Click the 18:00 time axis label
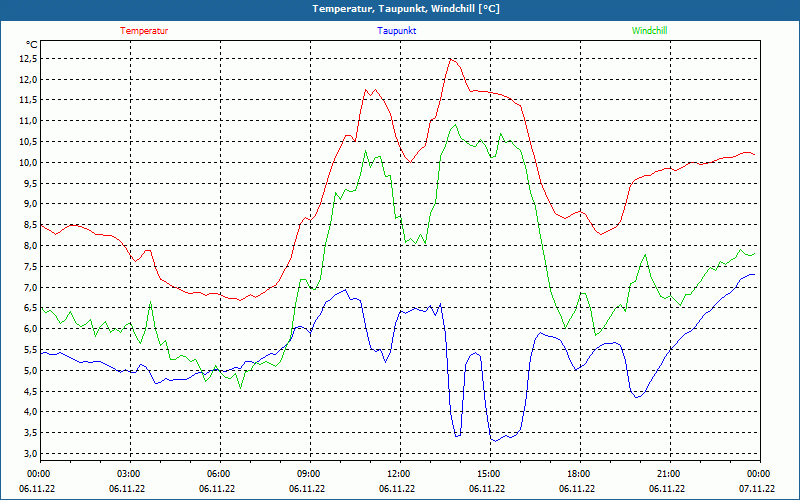Viewport: 800px width, 500px height. [x=581, y=474]
